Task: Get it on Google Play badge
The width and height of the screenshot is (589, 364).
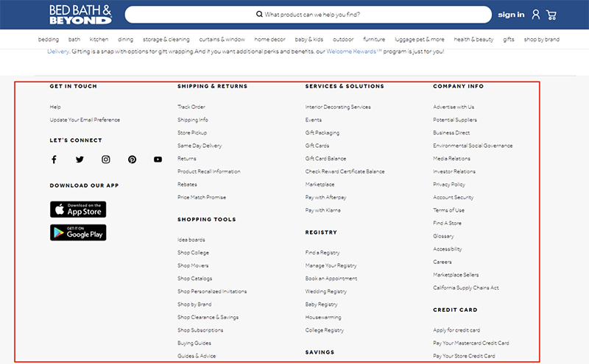Action: pyautogui.click(x=78, y=232)
